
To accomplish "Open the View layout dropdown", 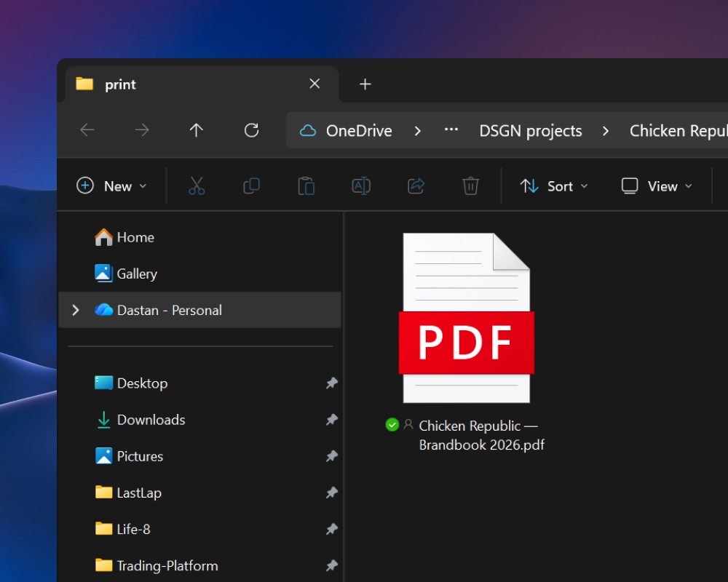I will pos(657,186).
